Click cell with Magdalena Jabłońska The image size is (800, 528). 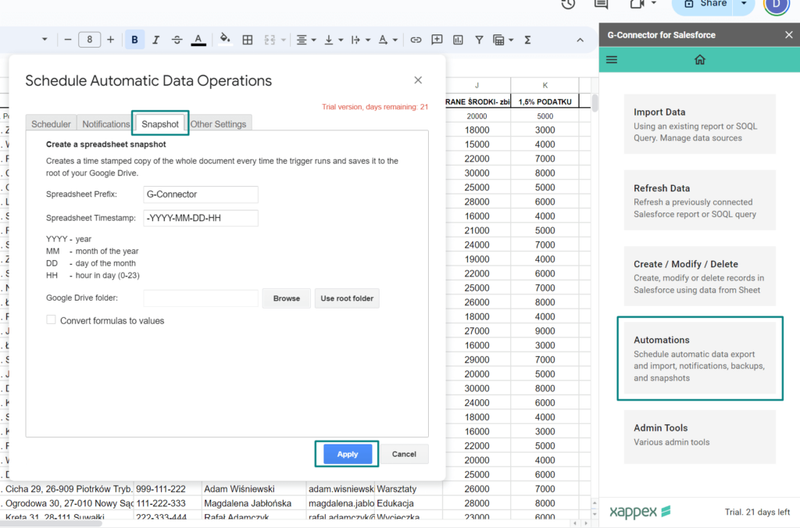(254, 503)
